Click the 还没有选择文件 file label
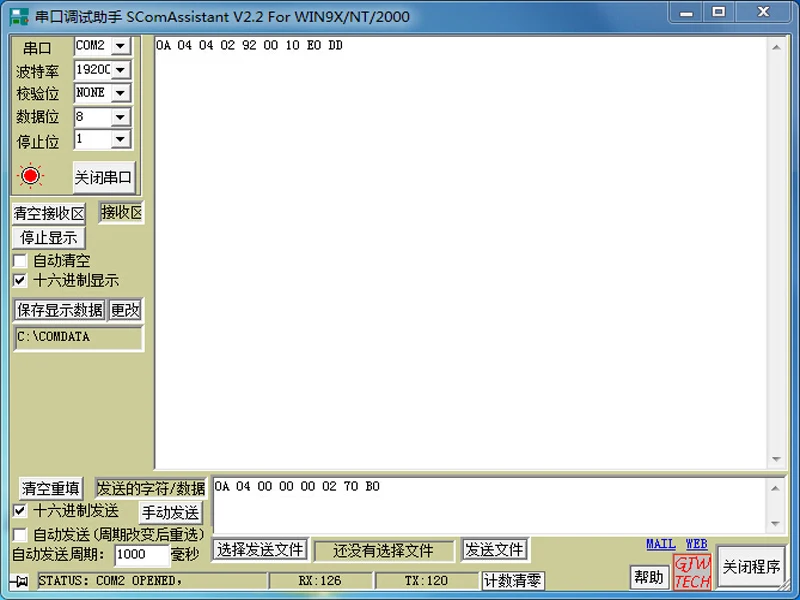This screenshot has width=800, height=600. (x=383, y=551)
